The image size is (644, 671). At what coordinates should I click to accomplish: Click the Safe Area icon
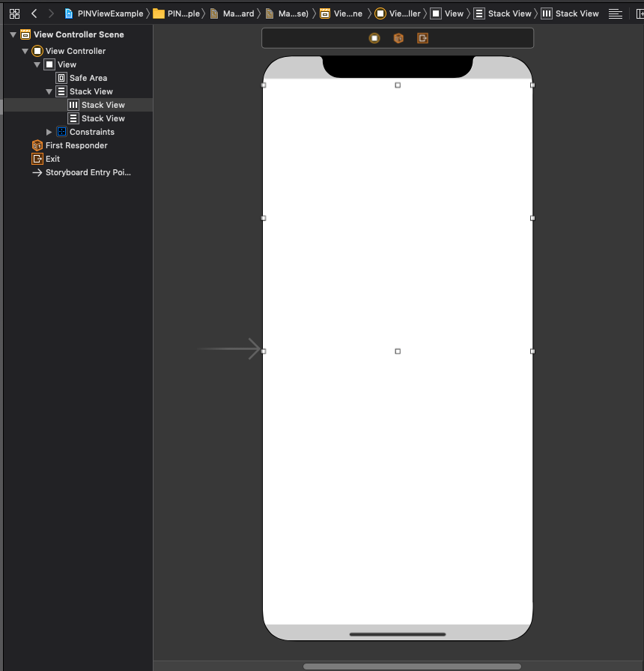pyautogui.click(x=61, y=78)
